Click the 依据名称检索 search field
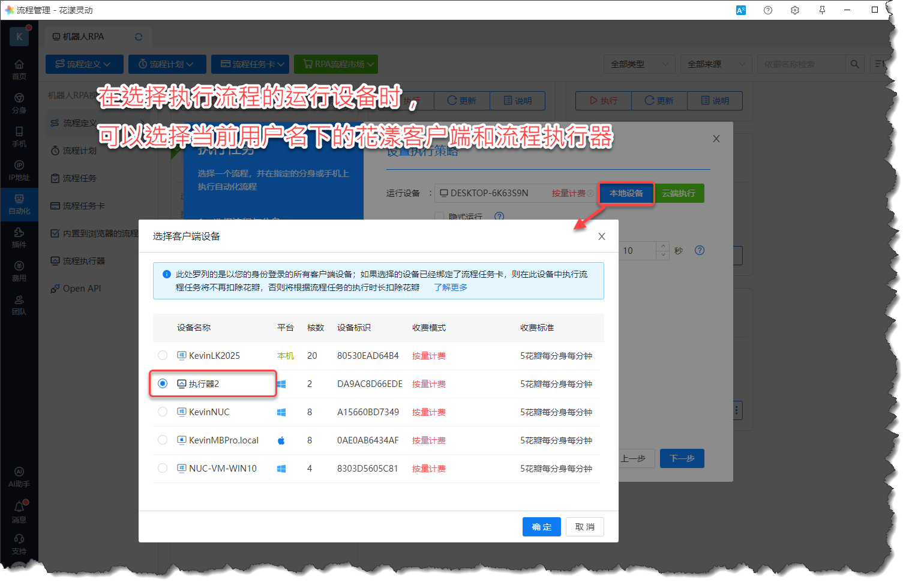Viewport: 912px width, 588px height. pyautogui.click(x=801, y=64)
